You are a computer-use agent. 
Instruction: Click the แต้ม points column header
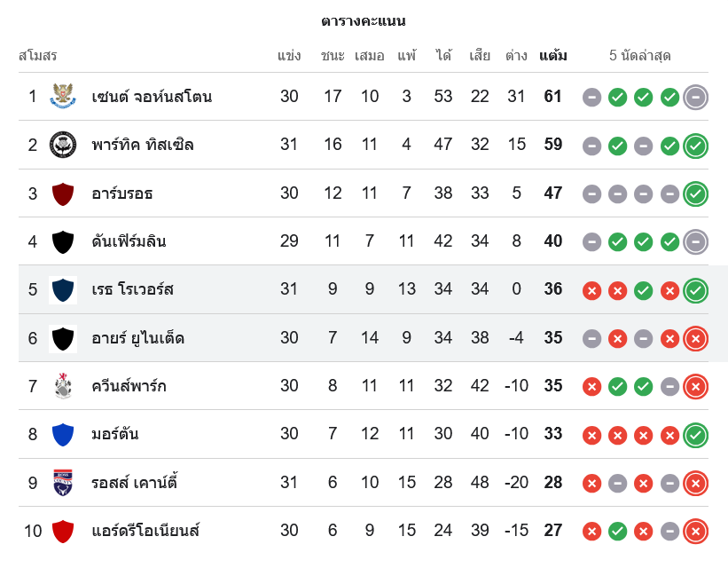[x=553, y=56]
